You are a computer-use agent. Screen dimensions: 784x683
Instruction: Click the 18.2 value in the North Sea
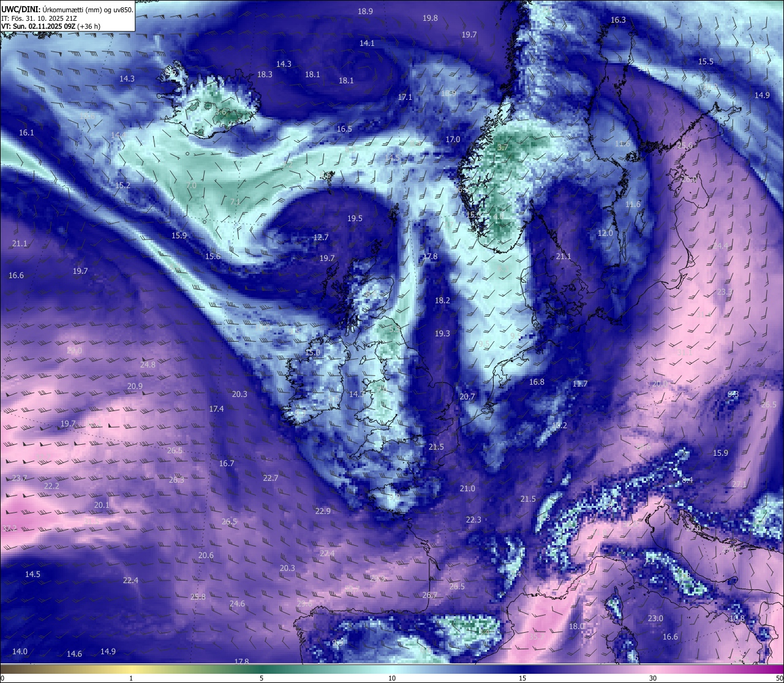coord(442,301)
